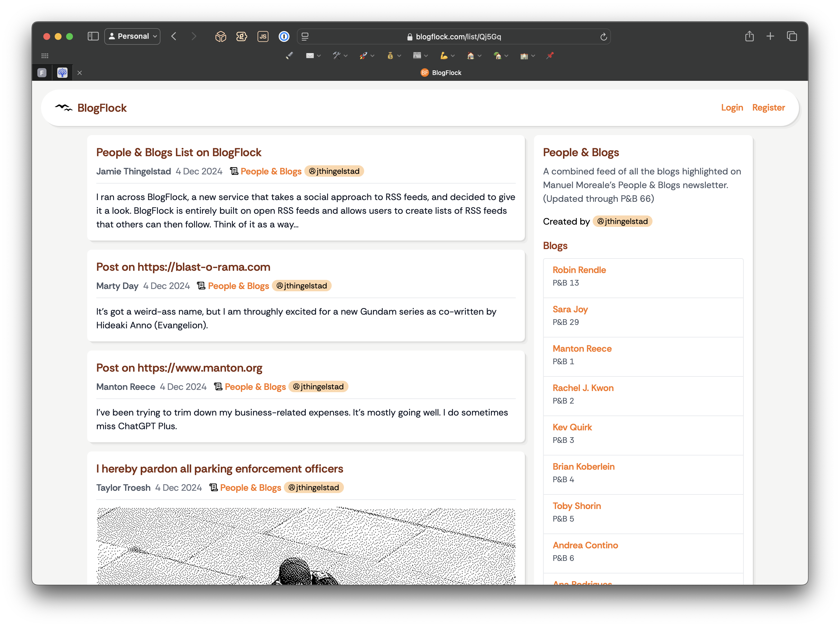Open Robin Rendle blog

click(579, 270)
